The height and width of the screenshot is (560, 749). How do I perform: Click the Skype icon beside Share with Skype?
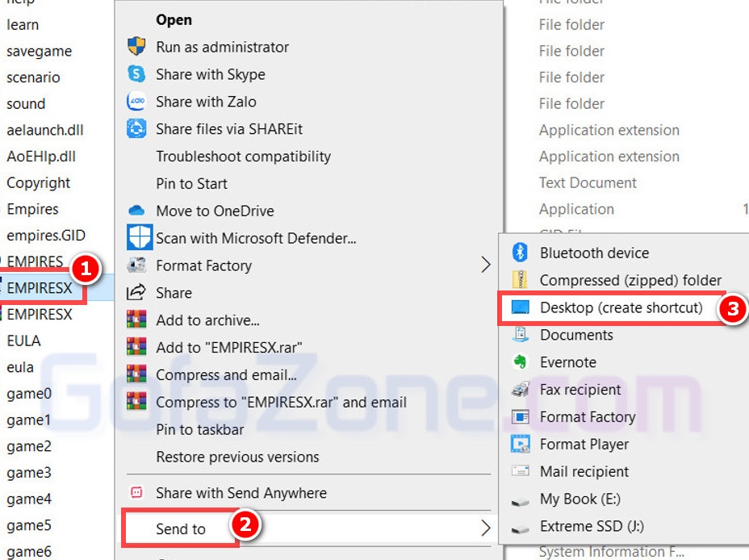136,74
